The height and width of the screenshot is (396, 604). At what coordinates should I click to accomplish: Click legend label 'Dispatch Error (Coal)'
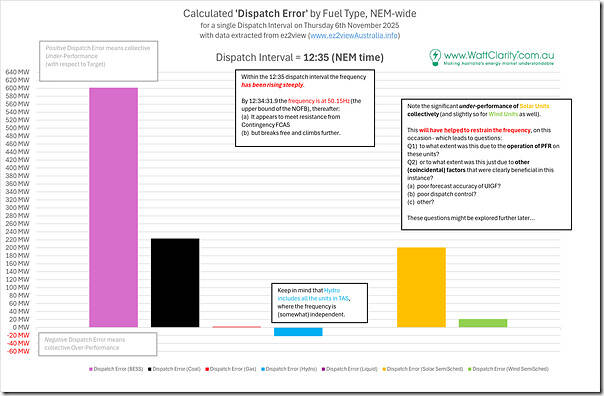(x=177, y=369)
